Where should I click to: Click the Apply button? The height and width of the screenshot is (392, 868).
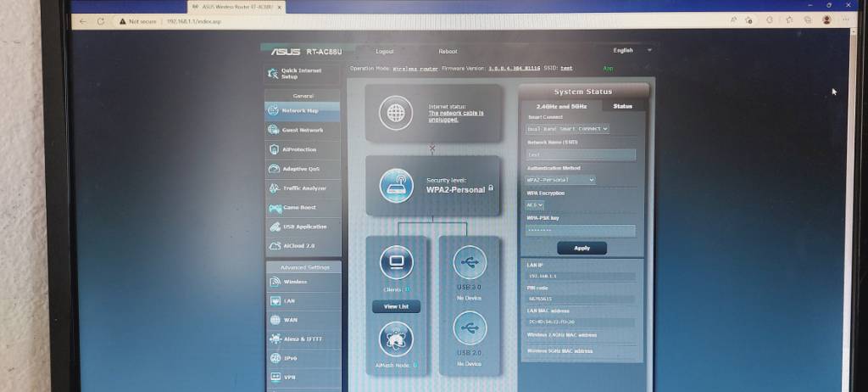click(x=581, y=248)
